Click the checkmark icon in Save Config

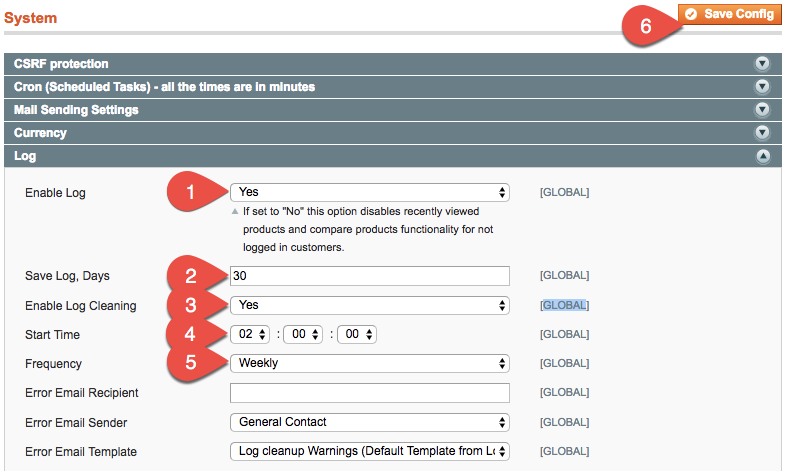click(x=691, y=14)
